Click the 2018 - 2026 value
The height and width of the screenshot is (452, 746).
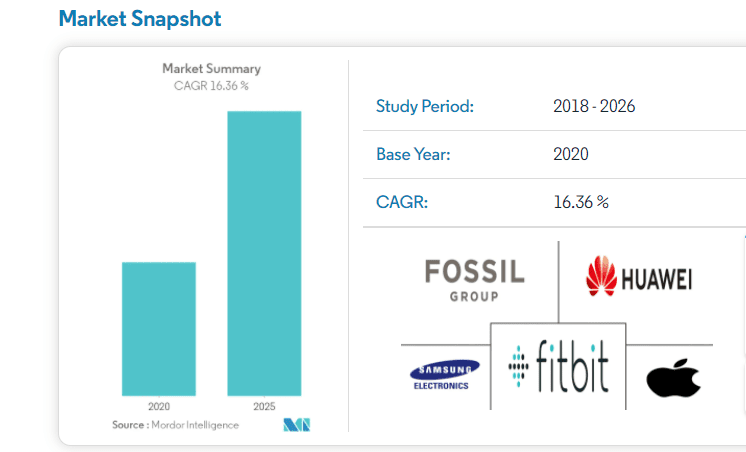pyautogui.click(x=594, y=106)
